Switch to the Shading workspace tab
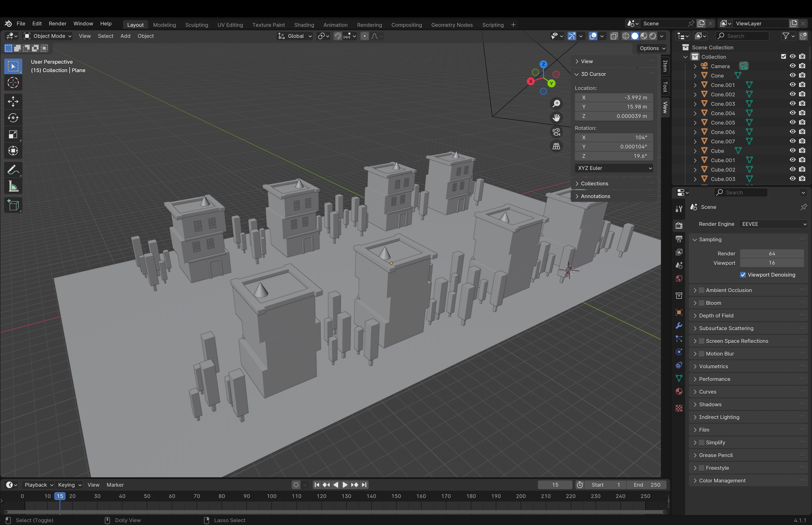The height and width of the screenshot is (525, 812). [x=304, y=25]
